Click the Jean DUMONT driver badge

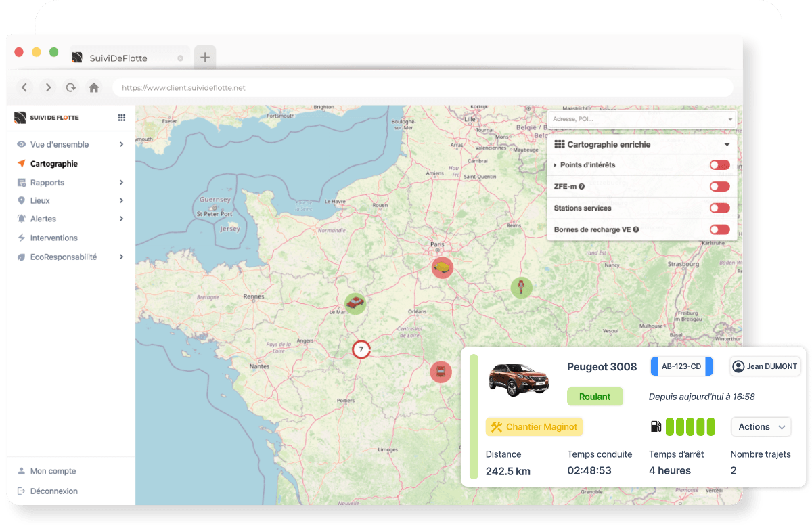pyautogui.click(x=765, y=366)
